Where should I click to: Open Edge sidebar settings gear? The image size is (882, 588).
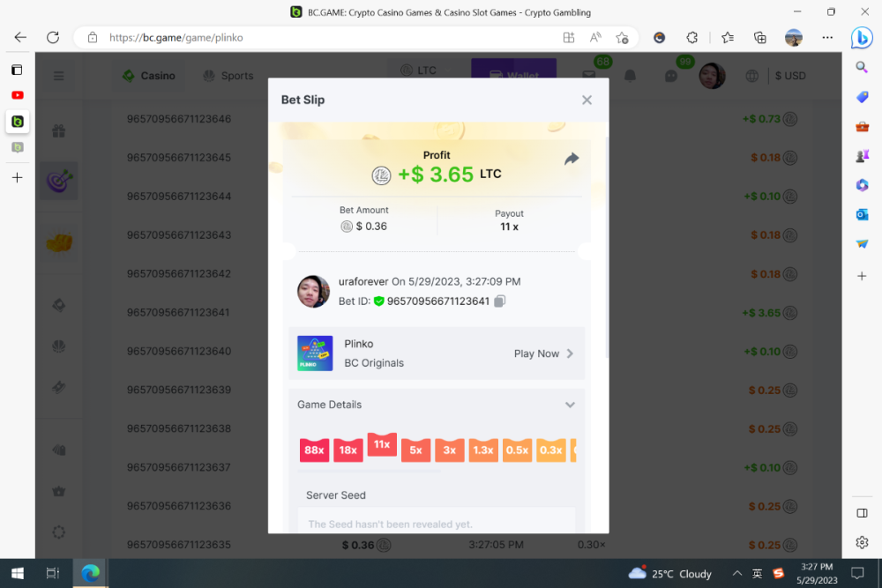pyautogui.click(x=862, y=542)
